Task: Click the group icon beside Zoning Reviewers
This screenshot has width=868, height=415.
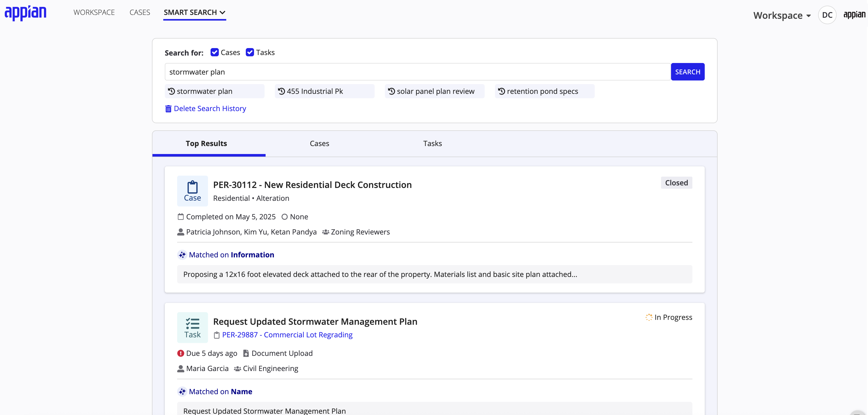Action: click(325, 232)
